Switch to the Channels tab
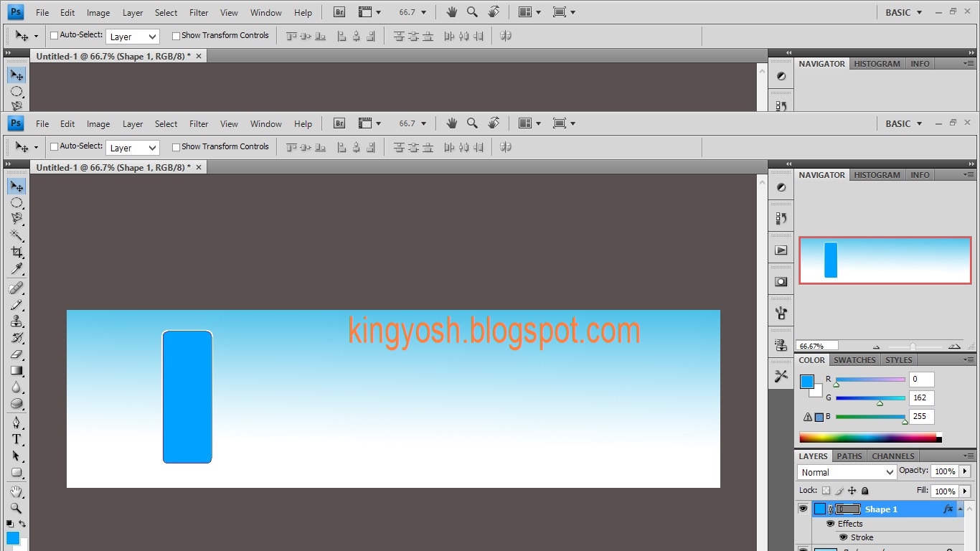The width and height of the screenshot is (980, 551). click(893, 456)
